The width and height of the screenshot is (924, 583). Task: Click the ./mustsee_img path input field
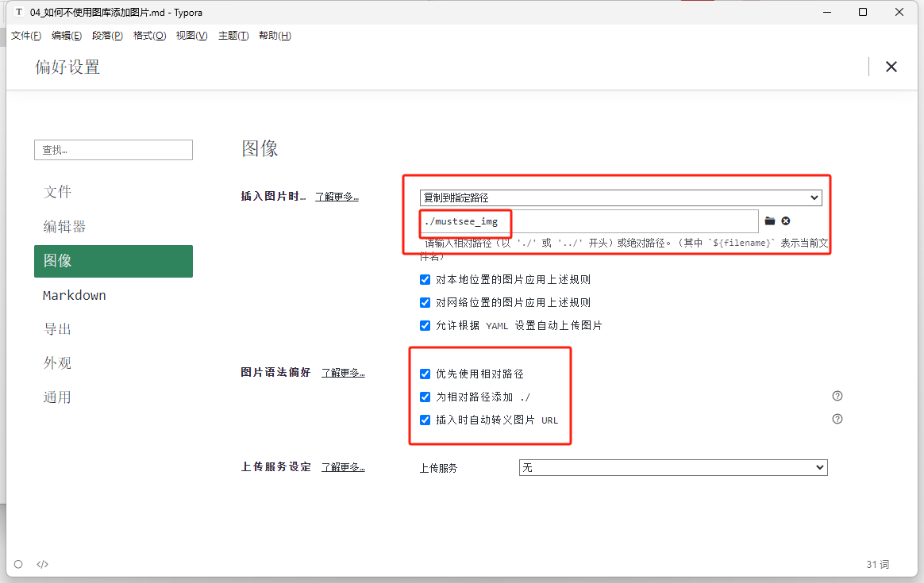point(589,221)
